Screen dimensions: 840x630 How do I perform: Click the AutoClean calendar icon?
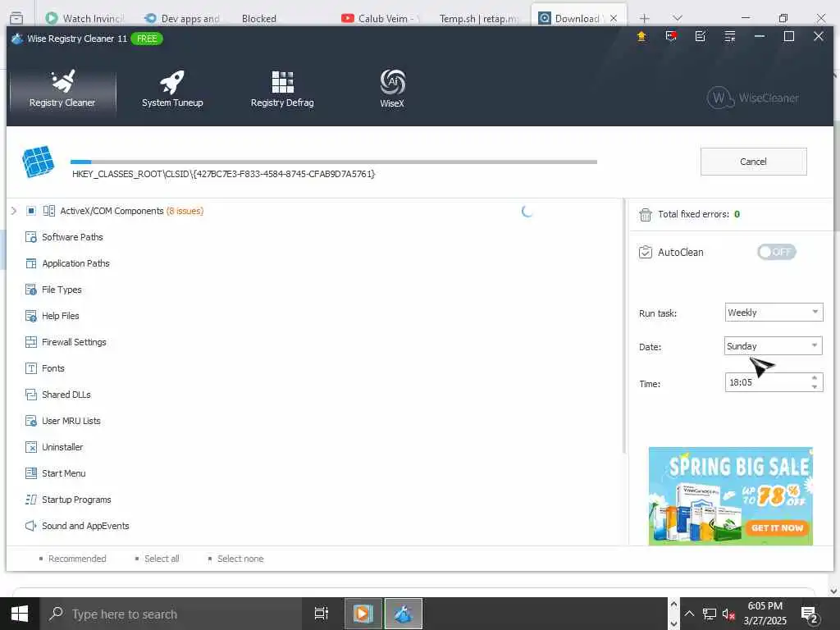pyautogui.click(x=646, y=252)
